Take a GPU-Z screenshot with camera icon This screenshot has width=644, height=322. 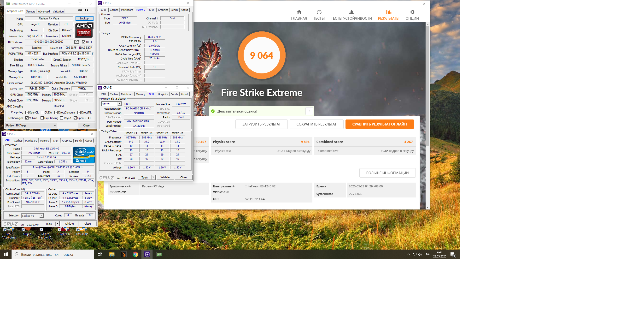pos(80,10)
